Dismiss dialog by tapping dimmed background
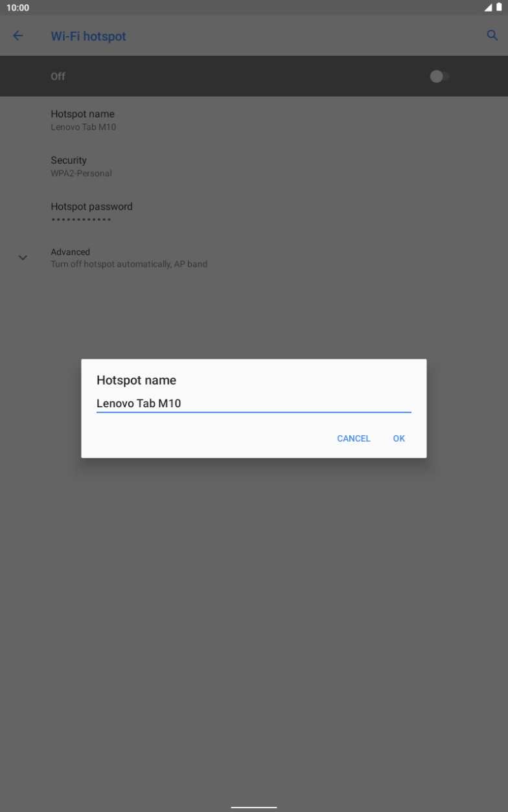 click(254, 615)
